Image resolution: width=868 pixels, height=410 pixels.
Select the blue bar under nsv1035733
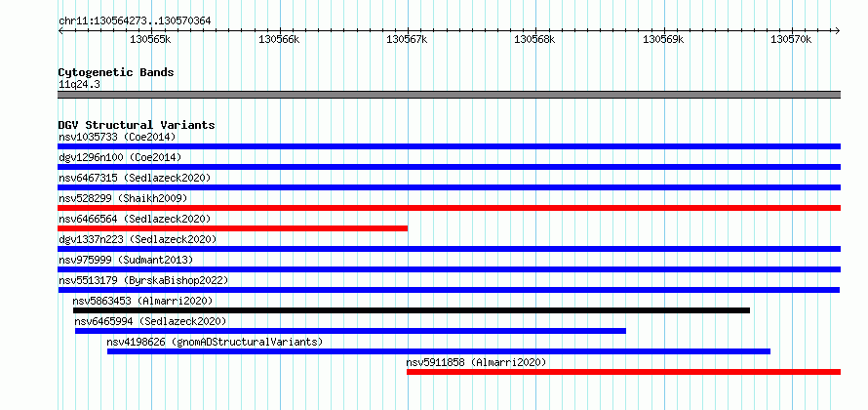(449, 146)
